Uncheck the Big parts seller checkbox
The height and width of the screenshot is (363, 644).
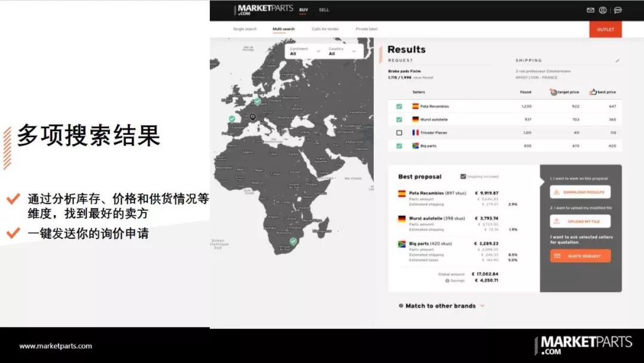[x=399, y=146]
